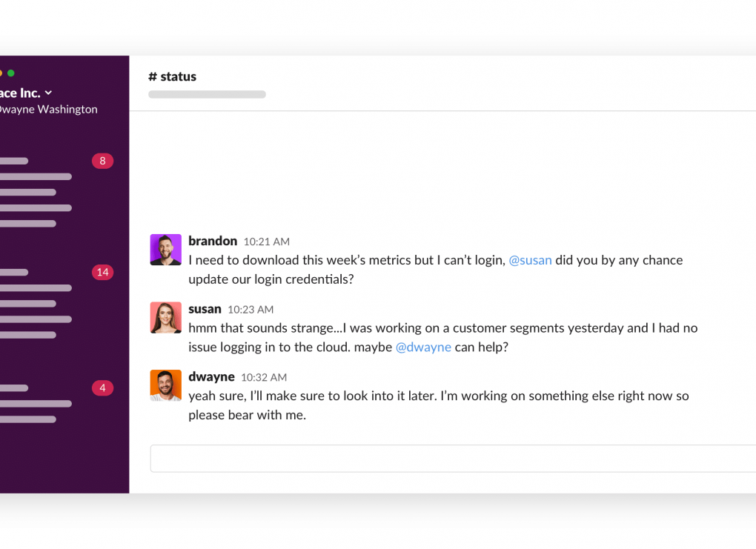Open susan's profile avatar
The height and width of the screenshot is (549, 756).
166,318
